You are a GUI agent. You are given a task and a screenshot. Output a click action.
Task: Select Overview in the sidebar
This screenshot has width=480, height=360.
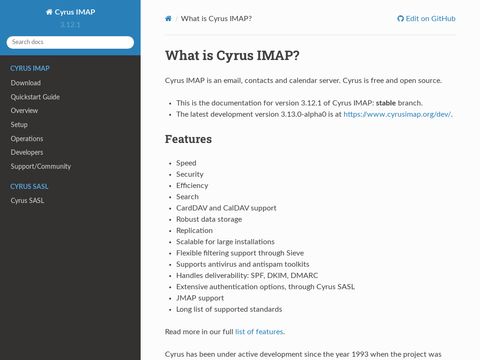tap(24, 111)
